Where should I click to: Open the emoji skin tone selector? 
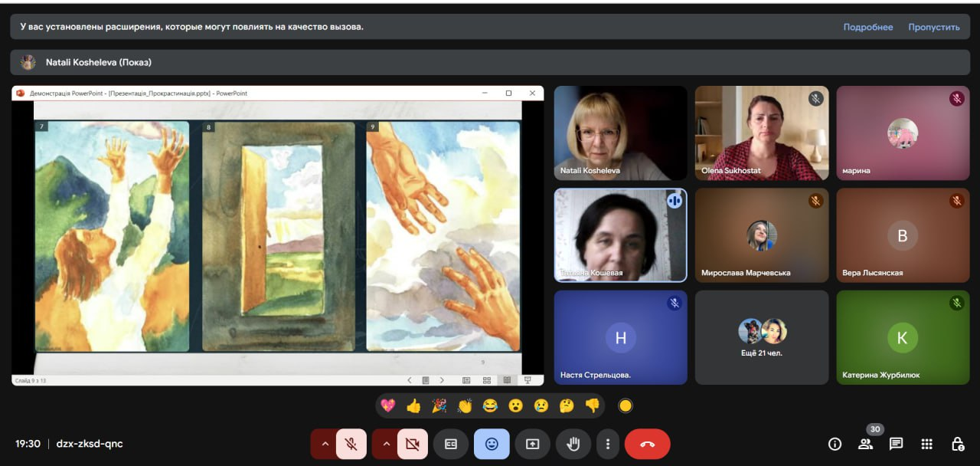[626, 405]
